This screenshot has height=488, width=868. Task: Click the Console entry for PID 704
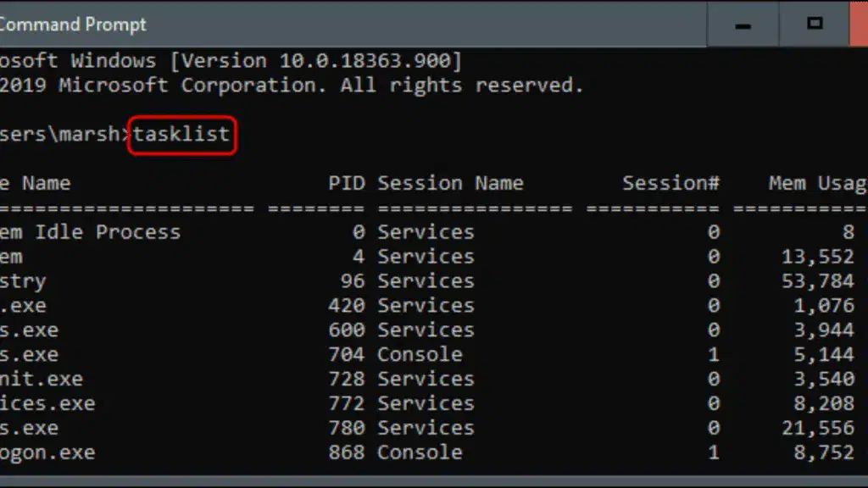[x=420, y=354]
